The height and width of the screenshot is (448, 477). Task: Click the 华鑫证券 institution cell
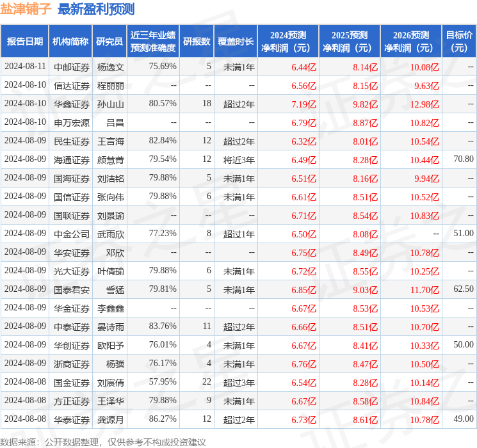click(x=72, y=104)
